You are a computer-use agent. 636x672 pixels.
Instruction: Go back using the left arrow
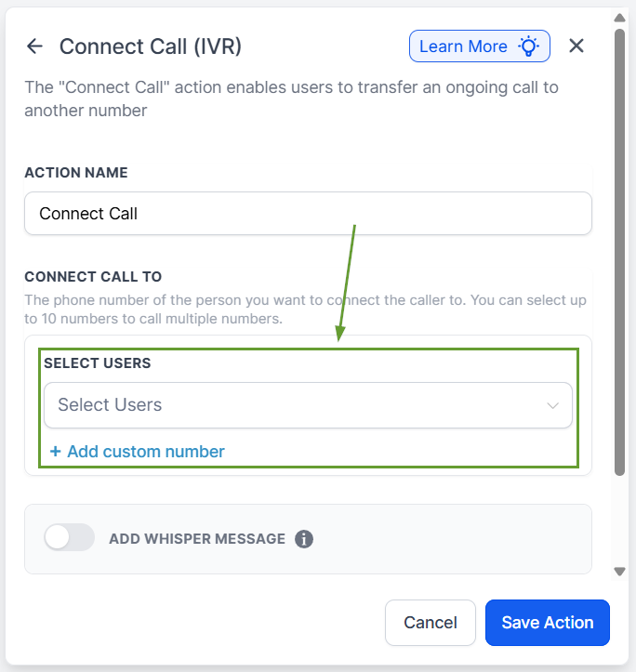point(34,46)
